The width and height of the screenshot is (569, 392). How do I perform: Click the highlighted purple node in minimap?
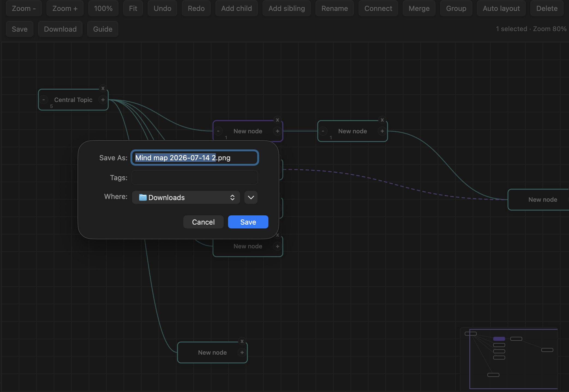tap(499, 339)
